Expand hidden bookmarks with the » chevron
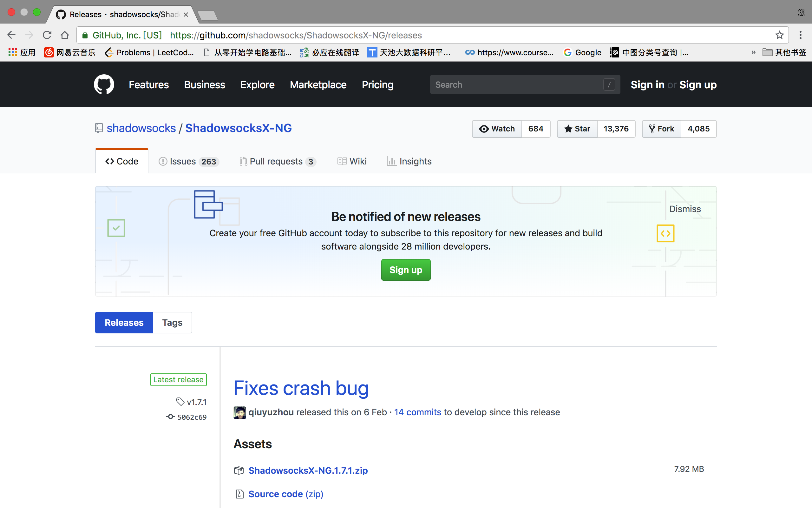The width and height of the screenshot is (812, 508). (754, 52)
